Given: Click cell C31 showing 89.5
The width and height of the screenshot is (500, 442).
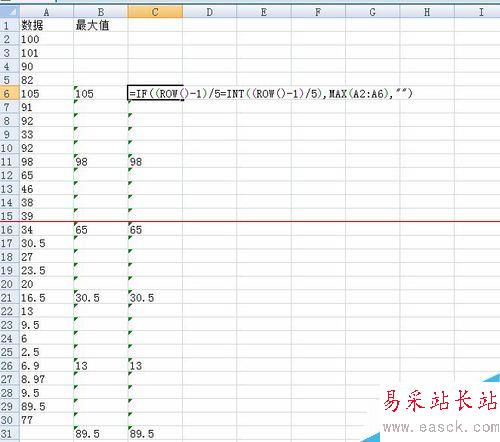Looking at the screenshot, I should 155,434.
